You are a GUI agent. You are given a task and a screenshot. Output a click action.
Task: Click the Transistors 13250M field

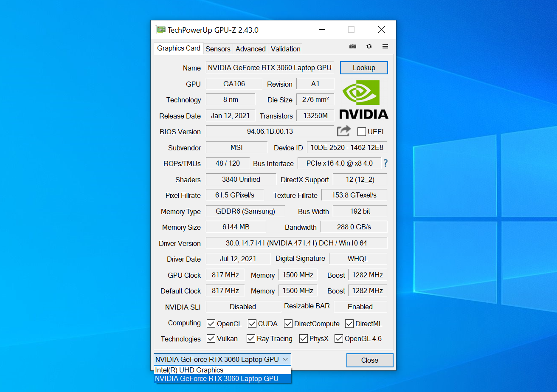click(x=315, y=116)
